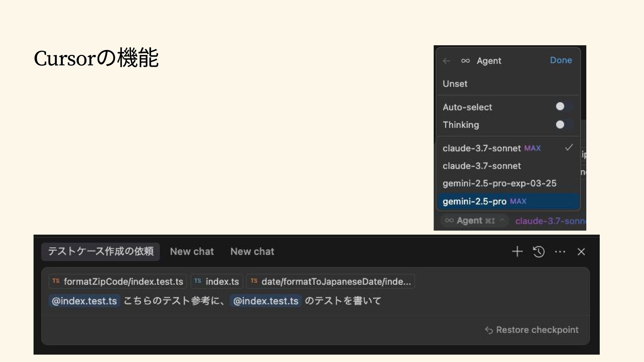The image size is (644, 362).
Task: Click the first @index.test.ts mention
Action: click(84, 301)
